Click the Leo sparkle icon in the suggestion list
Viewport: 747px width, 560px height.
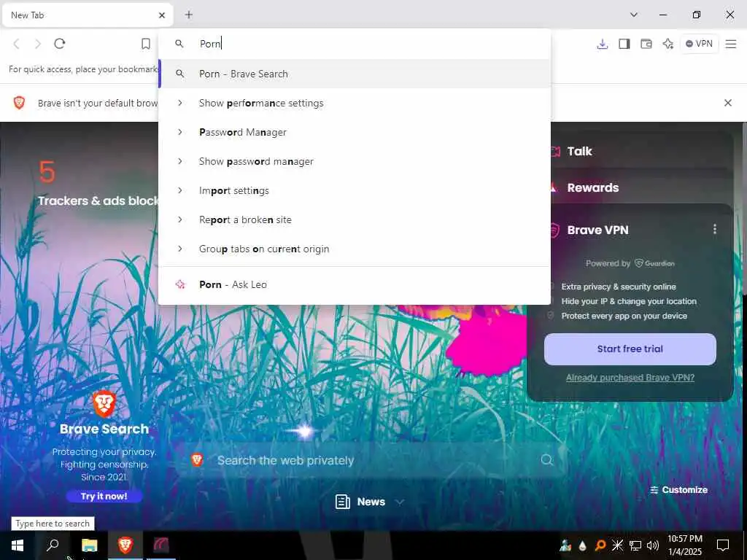click(180, 284)
